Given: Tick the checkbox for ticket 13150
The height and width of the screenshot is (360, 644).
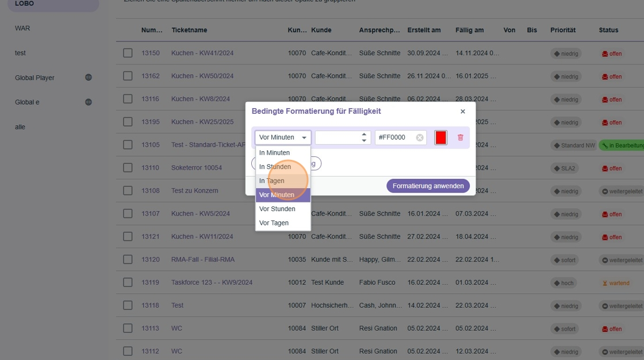Looking at the screenshot, I should (x=128, y=53).
